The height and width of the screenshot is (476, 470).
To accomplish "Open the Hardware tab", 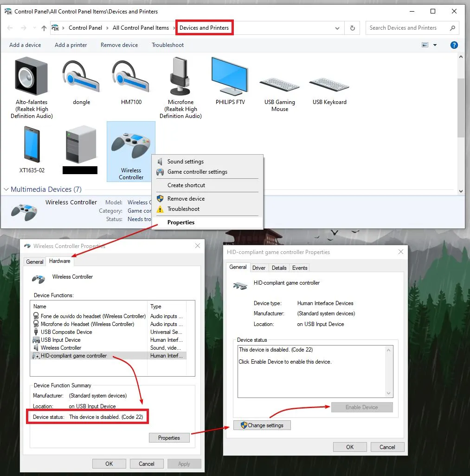I will click(x=60, y=261).
